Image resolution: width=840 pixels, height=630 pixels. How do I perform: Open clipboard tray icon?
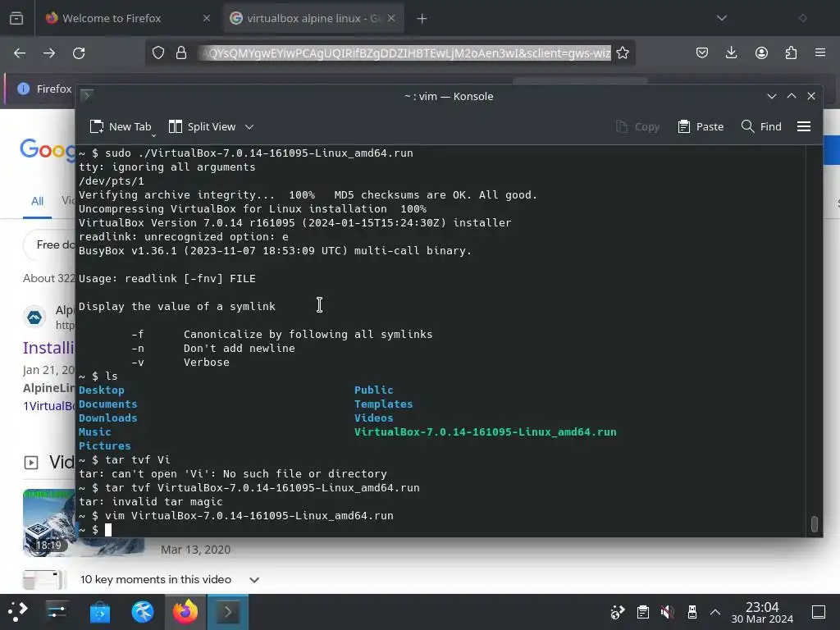tap(643, 612)
